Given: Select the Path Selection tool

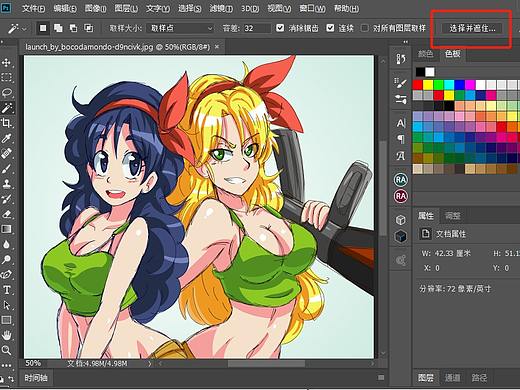Looking at the screenshot, I should (7, 305).
